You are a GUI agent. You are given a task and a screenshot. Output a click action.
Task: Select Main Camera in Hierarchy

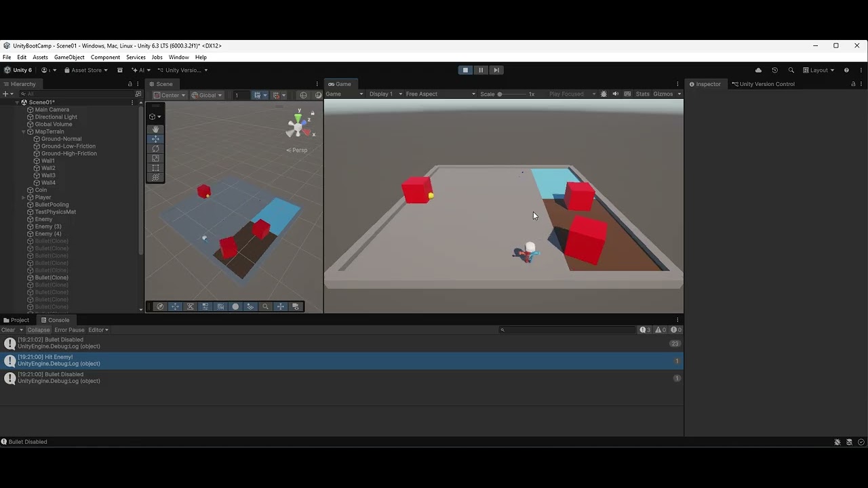point(52,110)
